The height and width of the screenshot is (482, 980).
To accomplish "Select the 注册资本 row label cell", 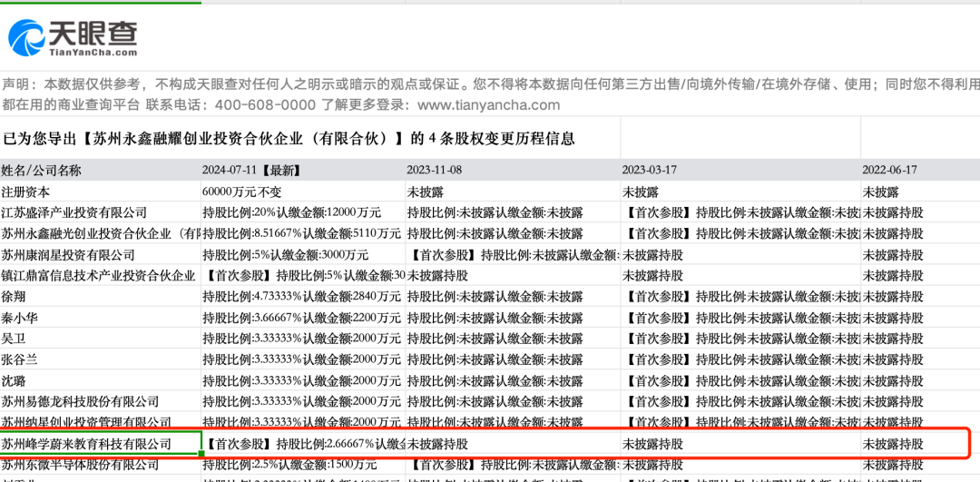I will click(101, 192).
